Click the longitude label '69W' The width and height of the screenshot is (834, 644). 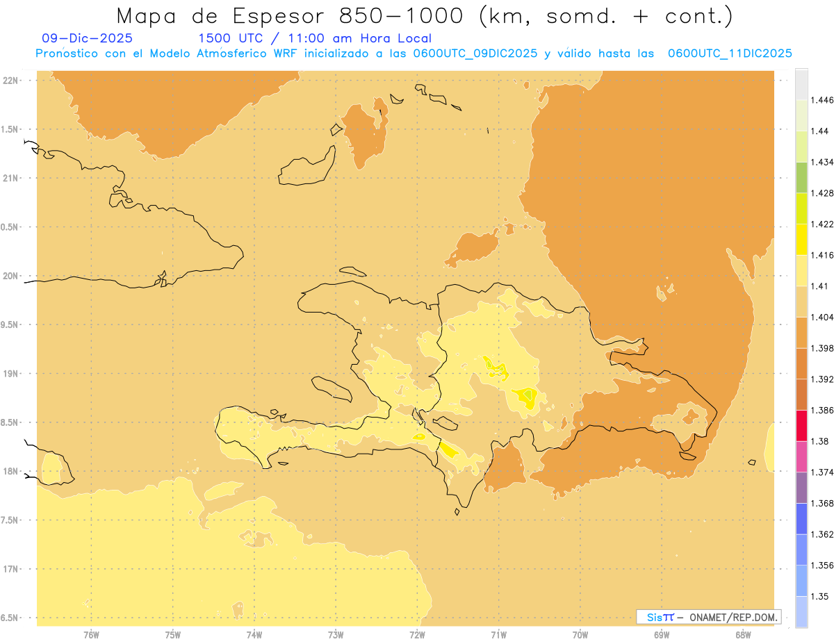point(662,634)
